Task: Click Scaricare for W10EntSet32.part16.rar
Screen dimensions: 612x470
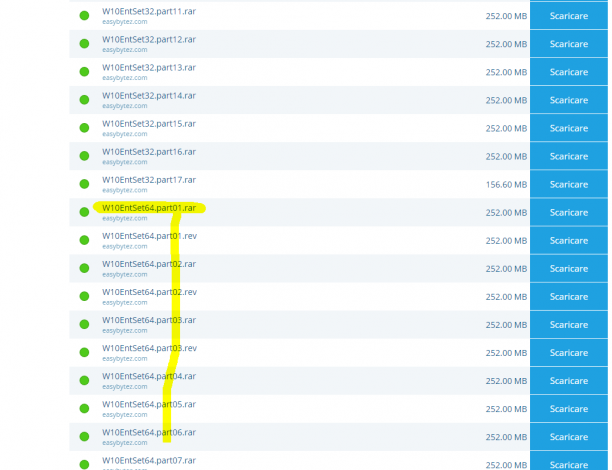Action: [x=569, y=157]
